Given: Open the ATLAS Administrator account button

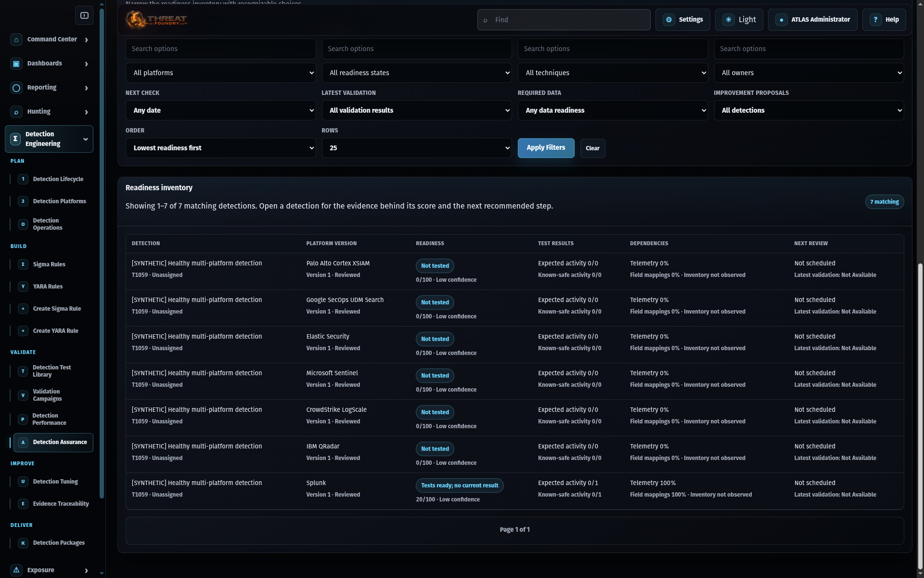Looking at the screenshot, I should pos(812,20).
